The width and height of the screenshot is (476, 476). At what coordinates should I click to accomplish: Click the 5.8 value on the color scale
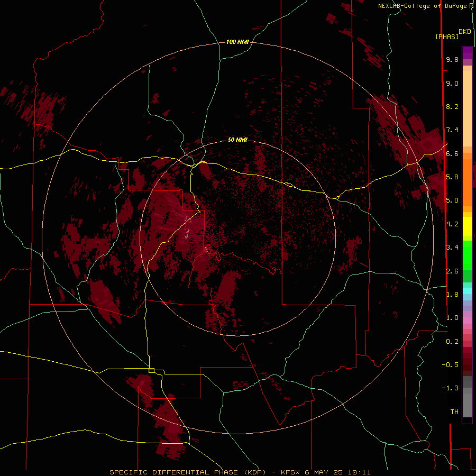coord(452,177)
